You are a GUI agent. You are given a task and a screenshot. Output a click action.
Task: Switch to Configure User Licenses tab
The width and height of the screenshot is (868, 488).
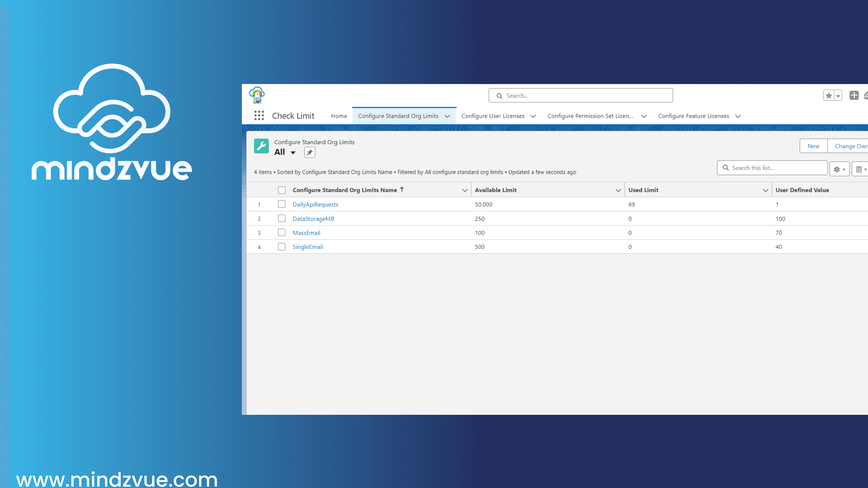[493, 116]
